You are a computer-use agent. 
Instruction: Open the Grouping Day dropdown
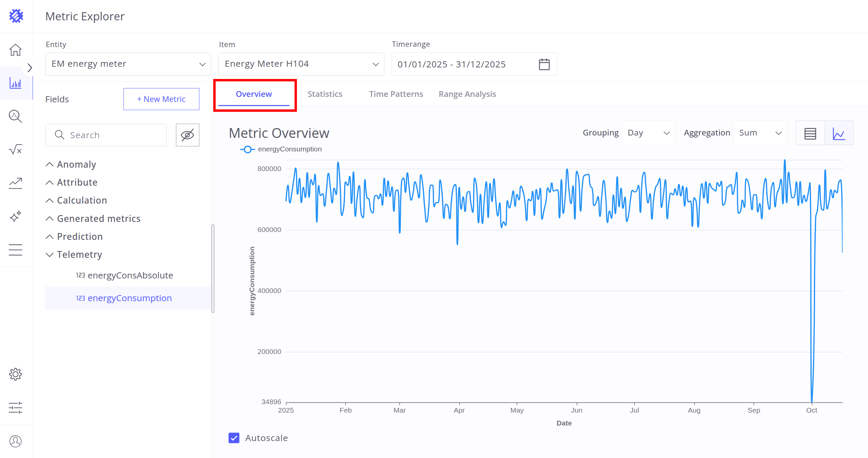click(648, 133)
